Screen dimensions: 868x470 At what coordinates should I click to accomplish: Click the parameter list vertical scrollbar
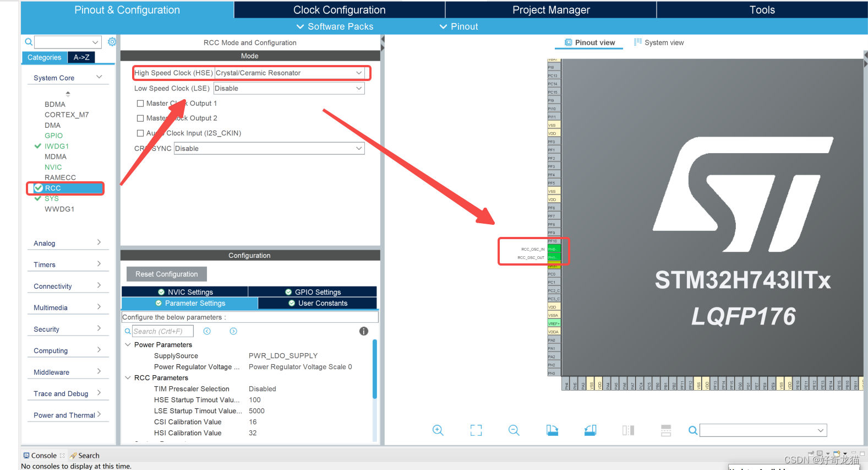(375, 369)
